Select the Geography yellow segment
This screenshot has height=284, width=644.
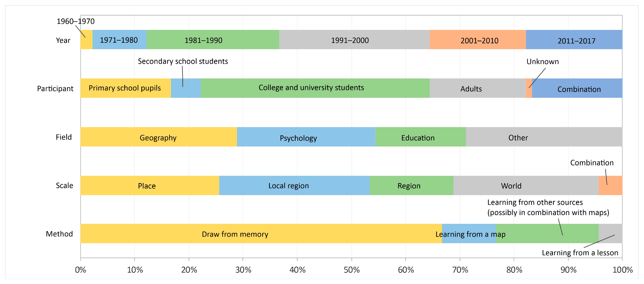[159, 137]
